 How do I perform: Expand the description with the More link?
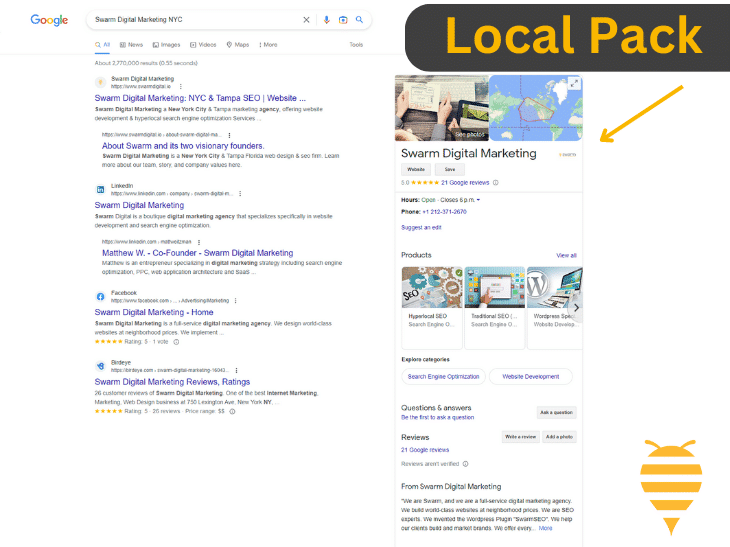tap(545, 528)
